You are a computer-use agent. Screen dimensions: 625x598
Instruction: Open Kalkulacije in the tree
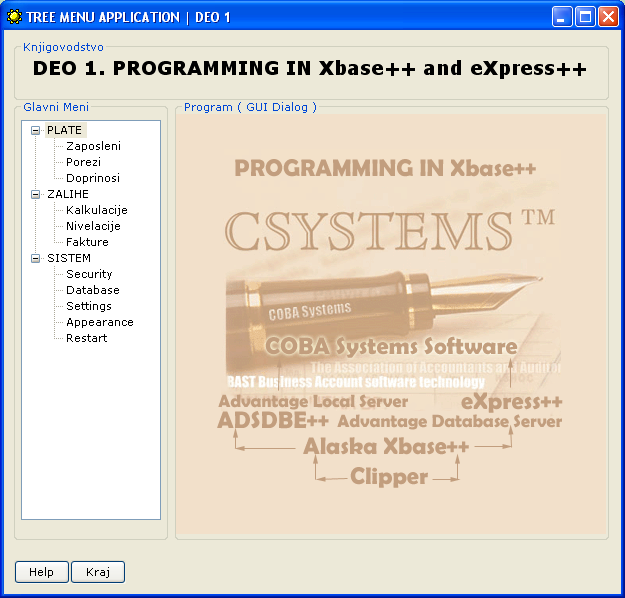pos(97,210)
